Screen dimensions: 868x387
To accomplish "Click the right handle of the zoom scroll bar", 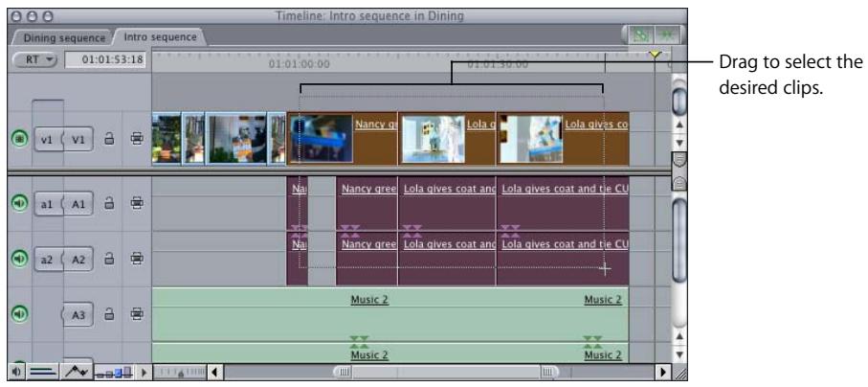I will click(548, 372).
